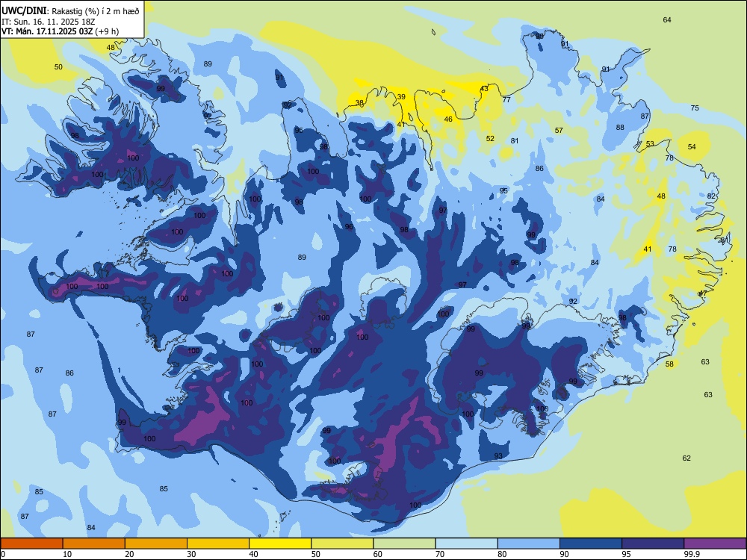Click the map value 88
Image resolution: width=747 pixels, height=560 pixels.
[x=620, y=127]
